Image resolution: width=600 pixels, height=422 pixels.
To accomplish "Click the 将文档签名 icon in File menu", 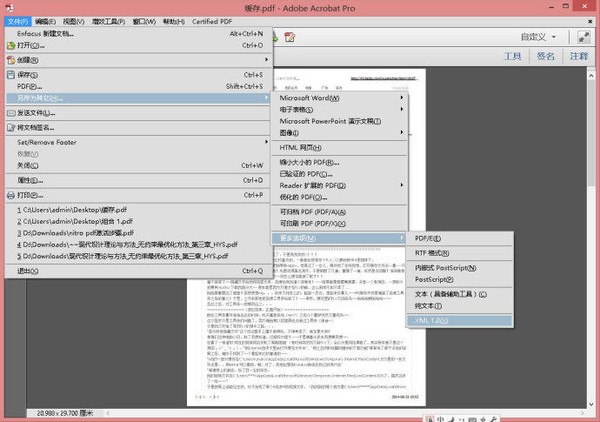I will coord(10,127).
